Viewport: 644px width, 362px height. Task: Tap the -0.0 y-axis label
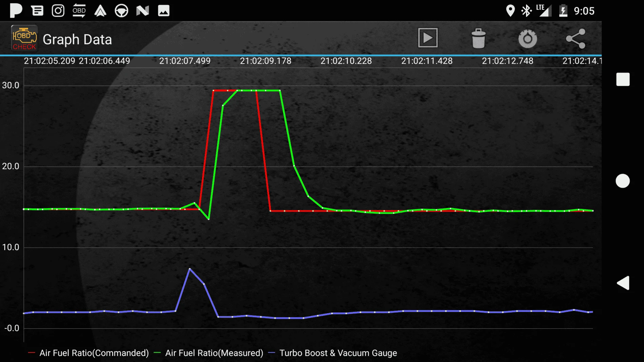click(x=12, y=328)
